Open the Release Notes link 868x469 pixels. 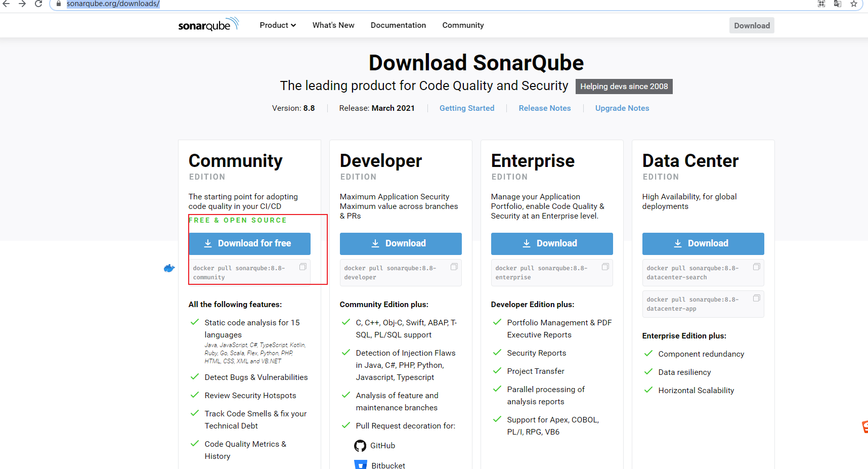(545, 108)
